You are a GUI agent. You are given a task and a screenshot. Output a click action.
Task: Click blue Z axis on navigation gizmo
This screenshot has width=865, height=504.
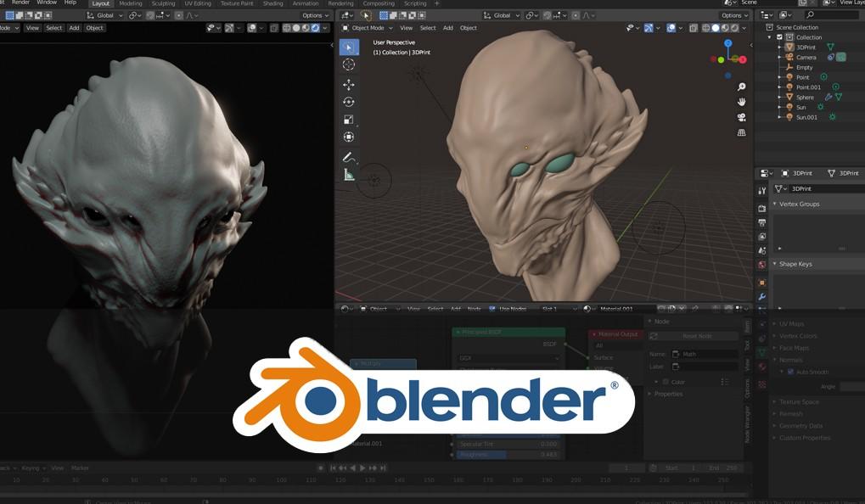[x=728, y=43]
